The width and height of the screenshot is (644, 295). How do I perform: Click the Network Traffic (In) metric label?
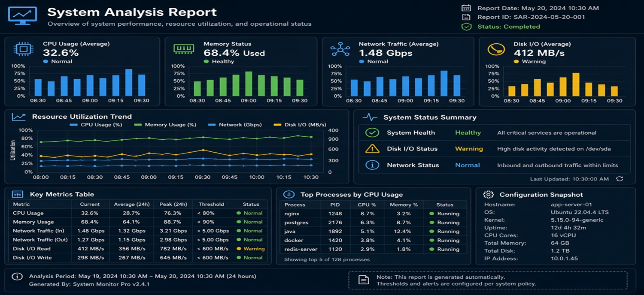click(x=39, y=231)
